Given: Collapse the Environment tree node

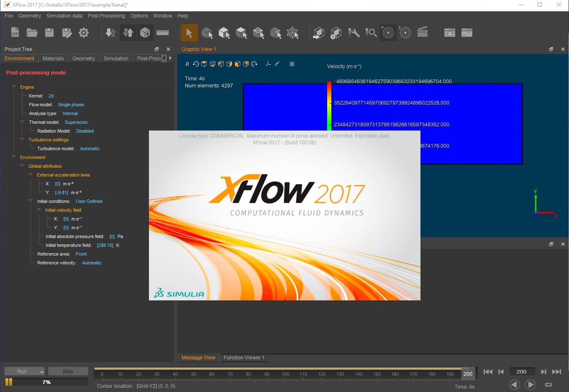Looking at the screenshot, I should 14,157.
